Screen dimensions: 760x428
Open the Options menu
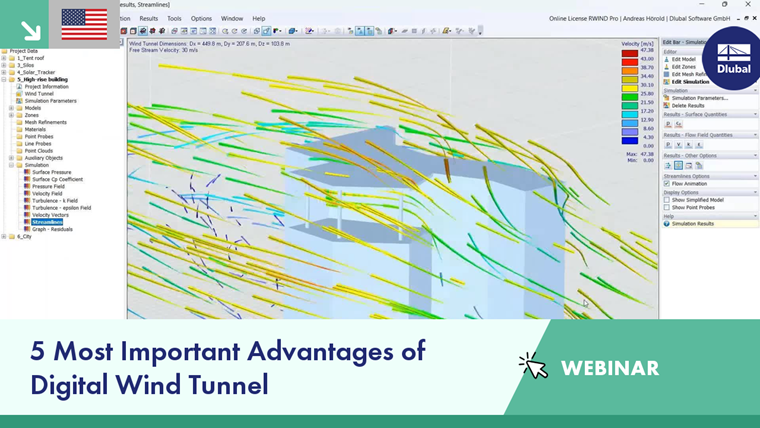[x=201, y=18]
